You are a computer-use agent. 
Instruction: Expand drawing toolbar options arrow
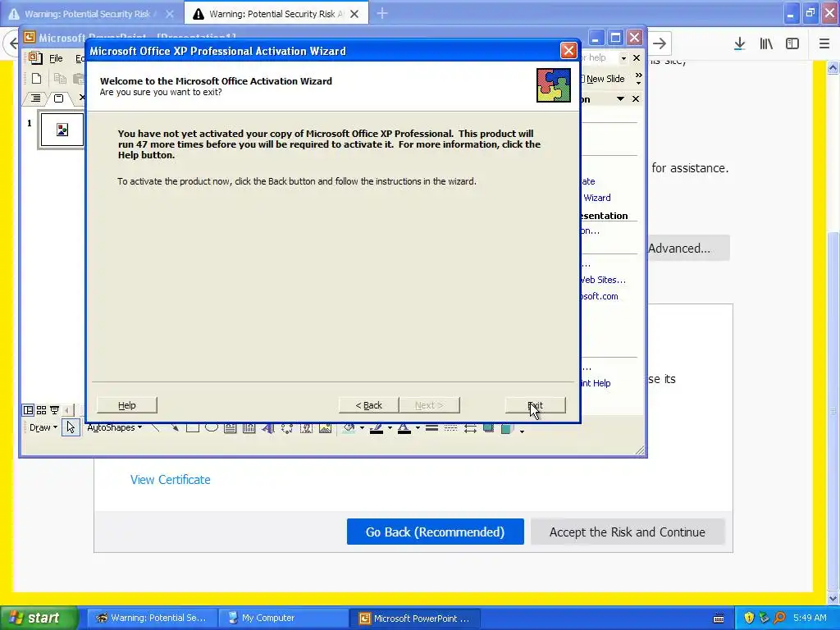[522, 431]
